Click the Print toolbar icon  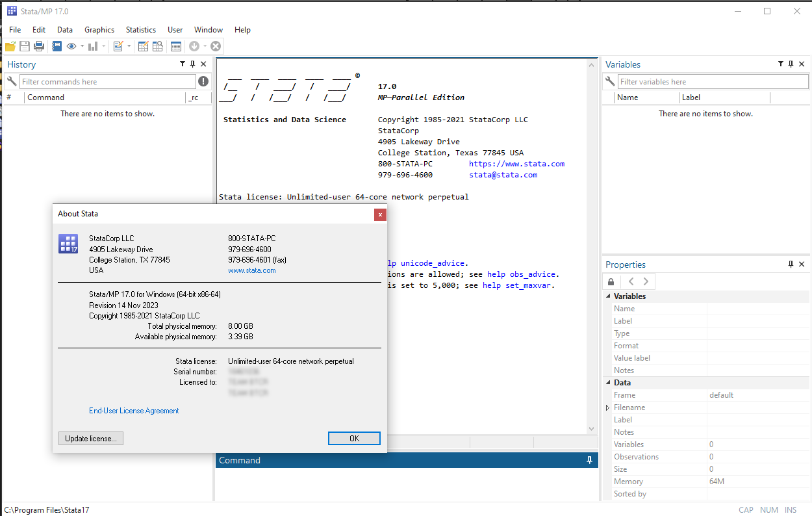39,46
